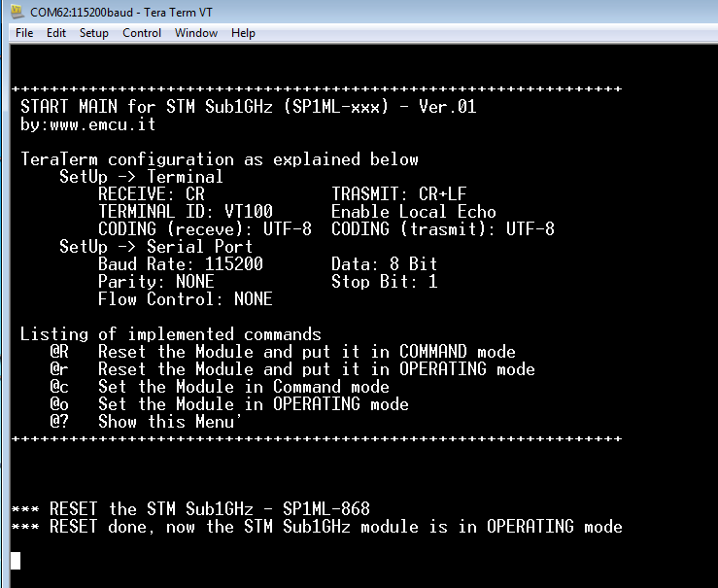Click the 'TeraTerm configuration as explained below' line
This screenshot has height=588, width=718.
220,159
